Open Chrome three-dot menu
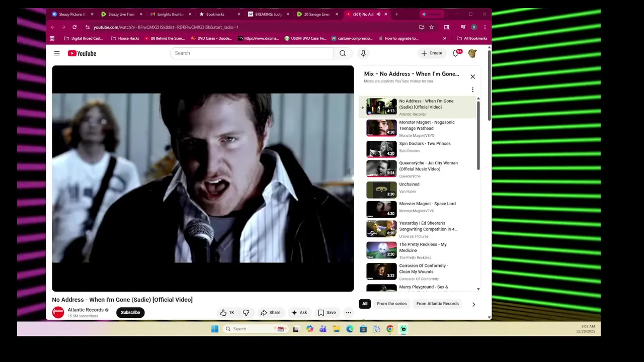The image size is (644, 362). [x=485, y=27]
